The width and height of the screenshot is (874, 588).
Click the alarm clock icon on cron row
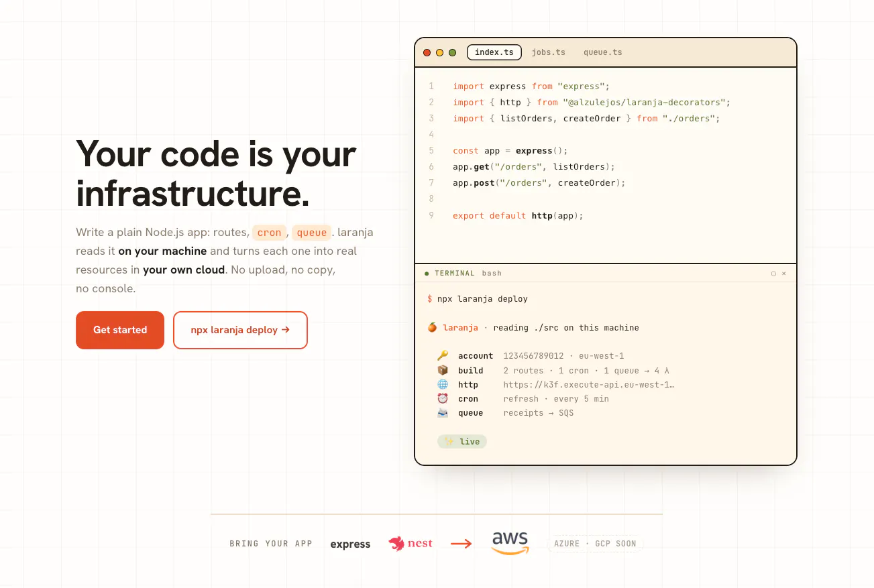[x=443, y=398]
